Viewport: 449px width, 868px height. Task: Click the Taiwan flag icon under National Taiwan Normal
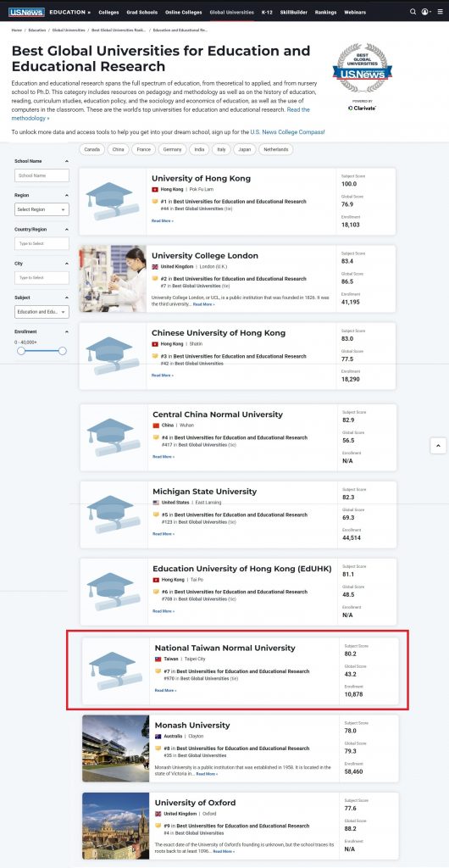(158, 659)
